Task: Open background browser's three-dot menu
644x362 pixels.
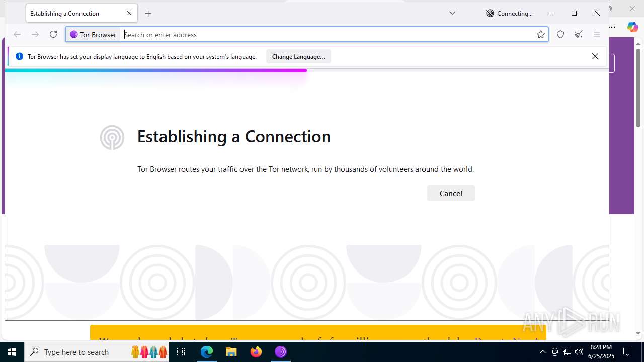Action: [x=612, y=27]
